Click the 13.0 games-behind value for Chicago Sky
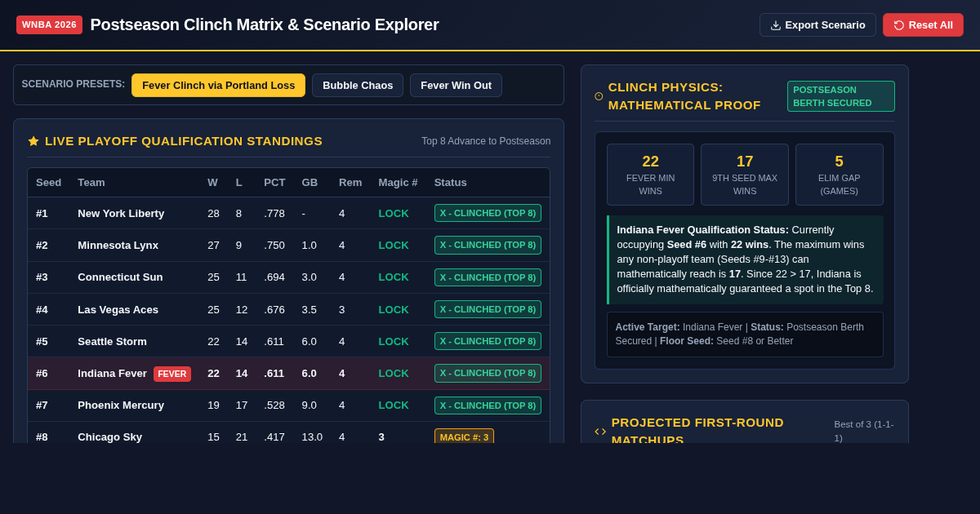Screen dimensions: 980x514 point(312,437)
